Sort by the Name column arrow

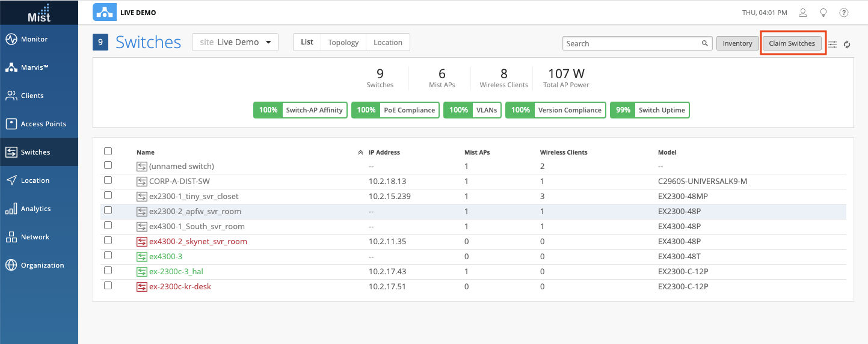coord(360,153)
